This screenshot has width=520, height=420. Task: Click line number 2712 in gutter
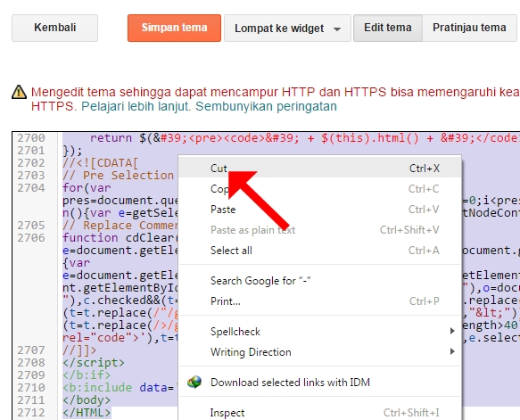(31, 413)
